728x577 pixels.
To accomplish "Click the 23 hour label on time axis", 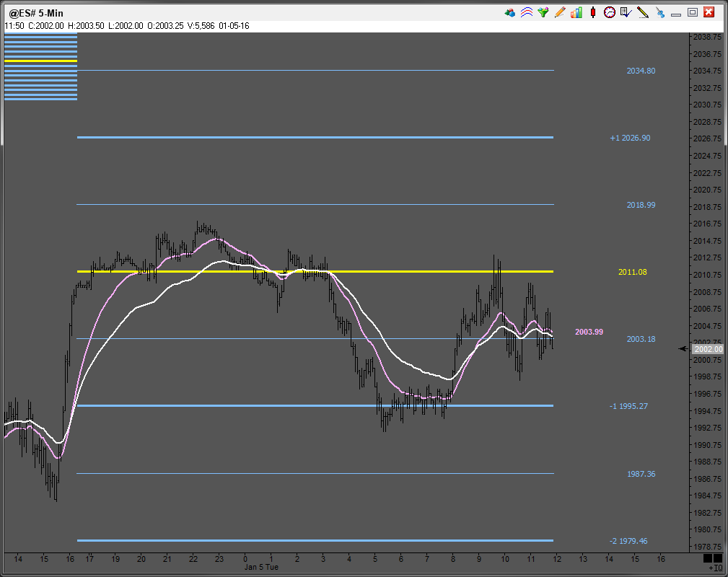I will click(219, 559).
